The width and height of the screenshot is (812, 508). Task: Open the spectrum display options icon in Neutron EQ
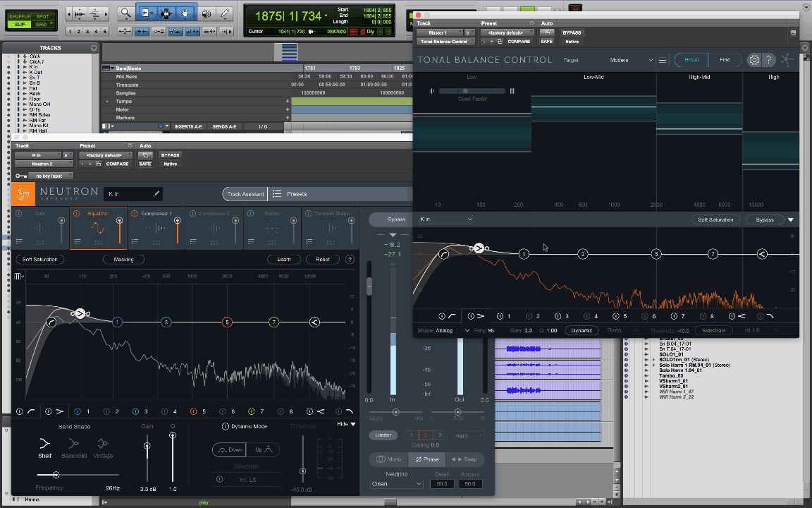pyautogui.click(x=18, y=277)
